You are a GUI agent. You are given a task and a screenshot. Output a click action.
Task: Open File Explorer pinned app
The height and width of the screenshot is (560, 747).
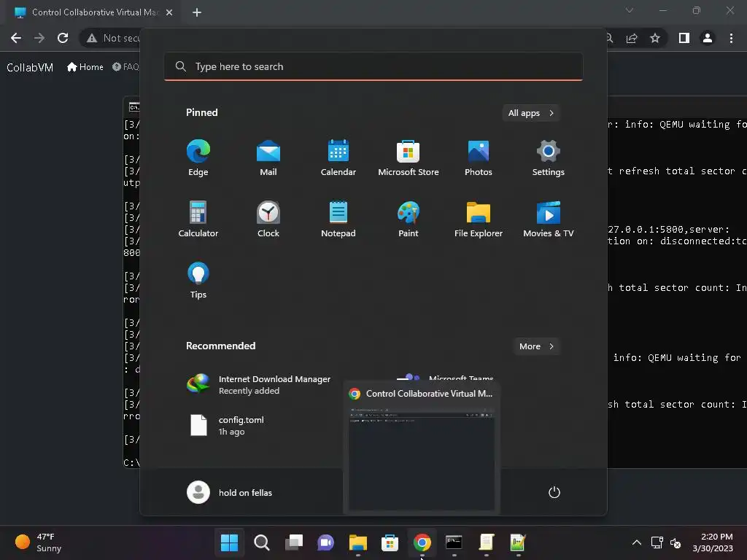[479, 219]
